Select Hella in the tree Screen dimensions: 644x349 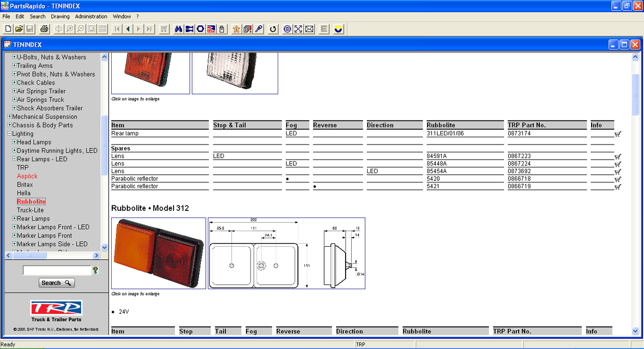coord(24,193)
